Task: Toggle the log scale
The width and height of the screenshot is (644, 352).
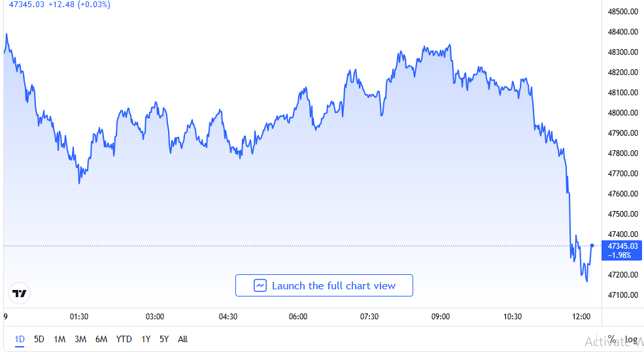Action: point(631,339)
